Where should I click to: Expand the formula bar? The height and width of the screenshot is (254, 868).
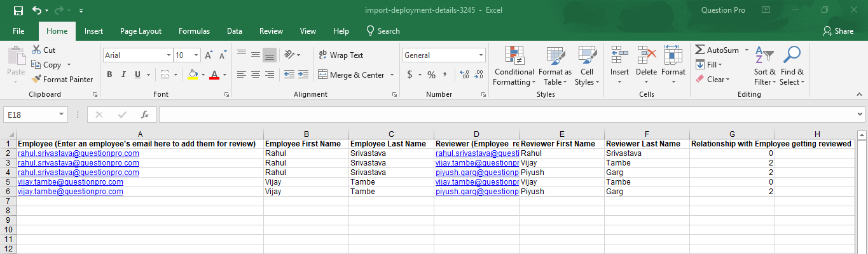click(860, 115)
